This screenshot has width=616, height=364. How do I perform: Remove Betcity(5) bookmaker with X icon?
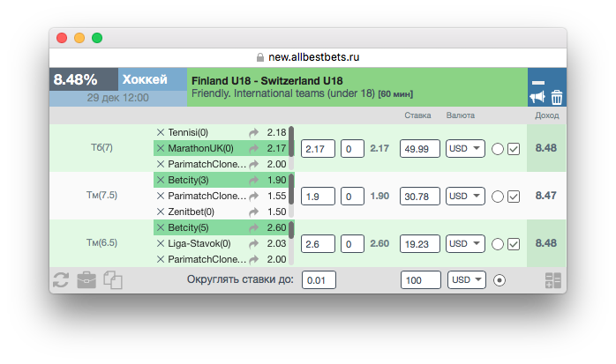161,227
